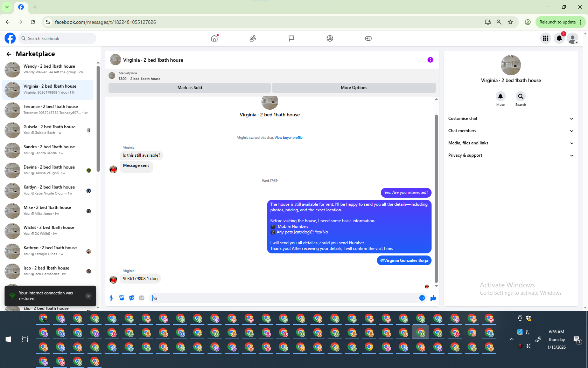Open Virginia's listing thumbnail in right panel

511,65
